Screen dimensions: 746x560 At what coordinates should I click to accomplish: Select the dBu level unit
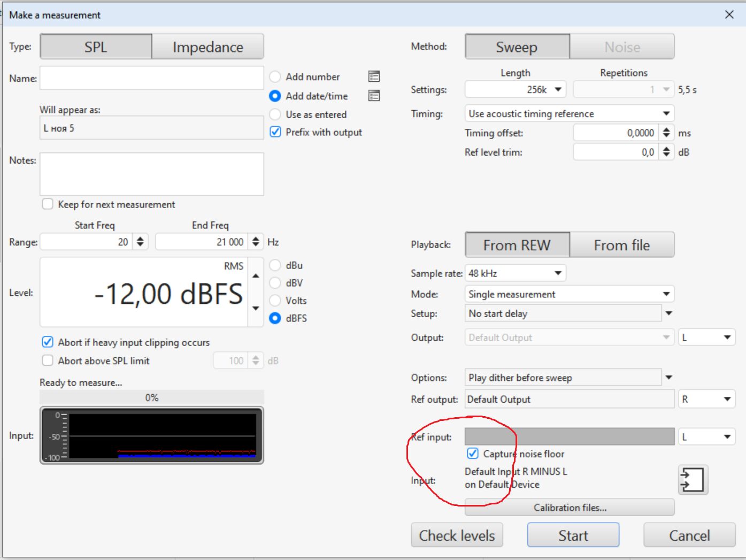coord(275,265)
